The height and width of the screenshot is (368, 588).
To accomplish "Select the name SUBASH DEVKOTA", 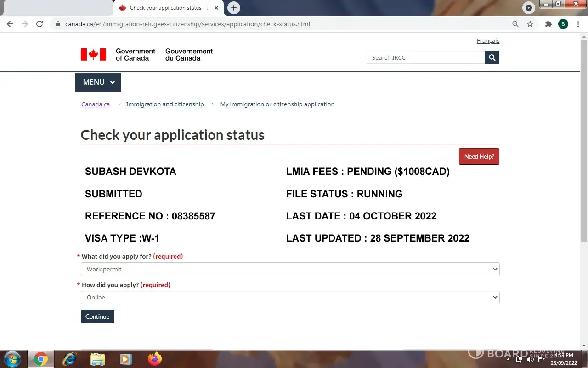I will point(130,172).
